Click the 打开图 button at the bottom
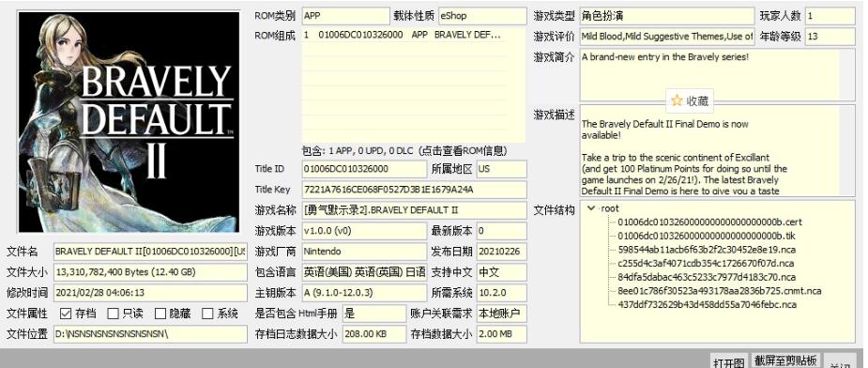The image size is (868, 368). (728, 362)
